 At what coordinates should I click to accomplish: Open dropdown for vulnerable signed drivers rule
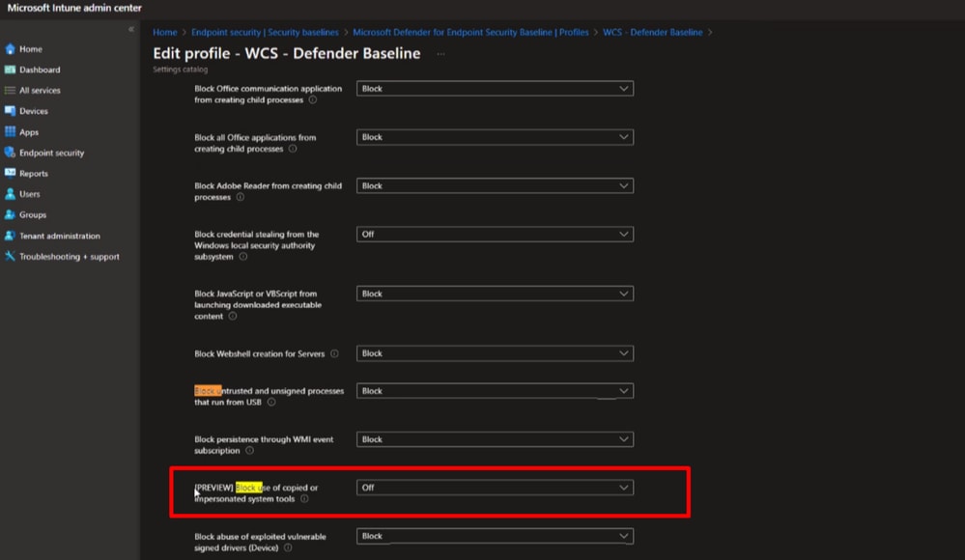pyautogui.click(x=495, y=537)
